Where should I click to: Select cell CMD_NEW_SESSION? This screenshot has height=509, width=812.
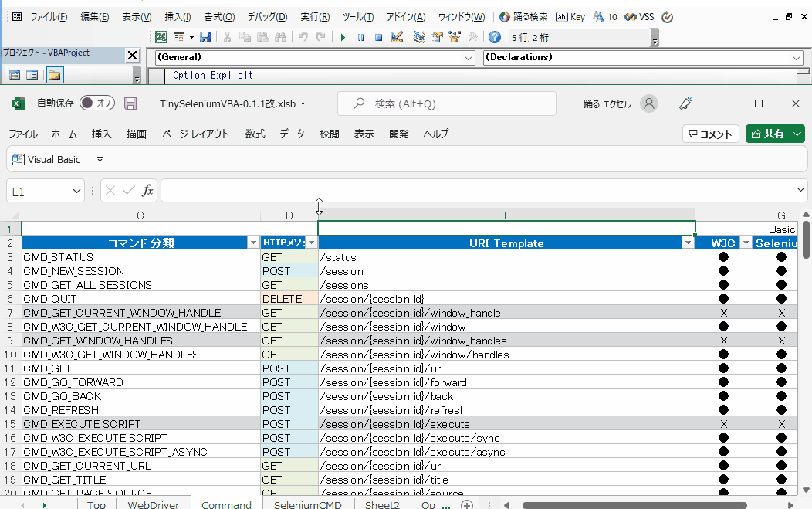[x=140, y=271]
